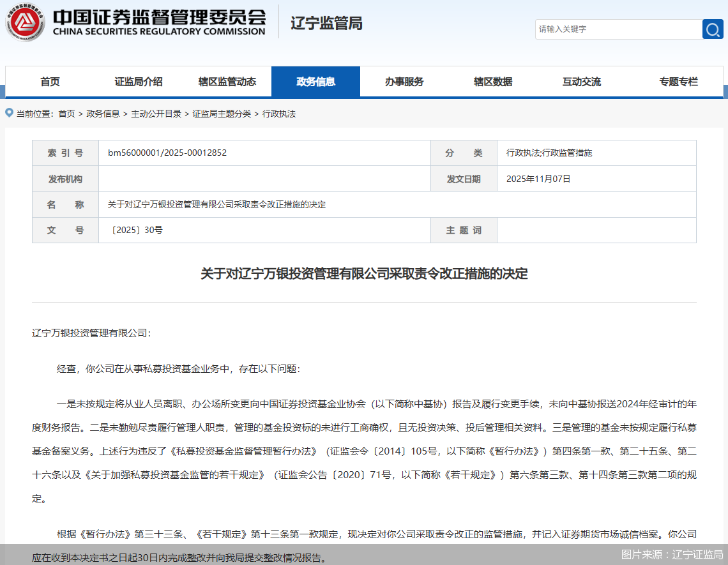Open the 政务信息 navigation tab
The height and width of the screenshot is (565, 728).
click(315, 81)
